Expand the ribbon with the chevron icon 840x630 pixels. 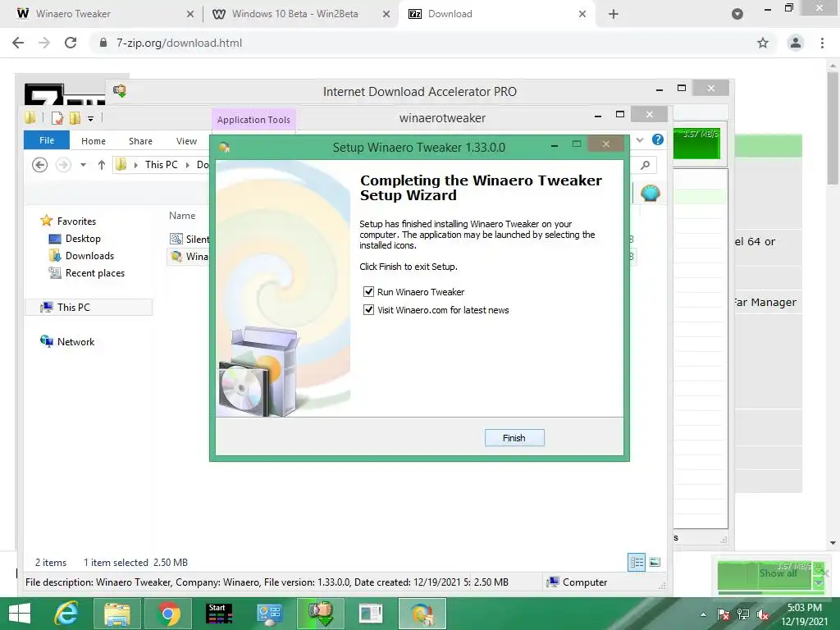(x=640, y=139)
